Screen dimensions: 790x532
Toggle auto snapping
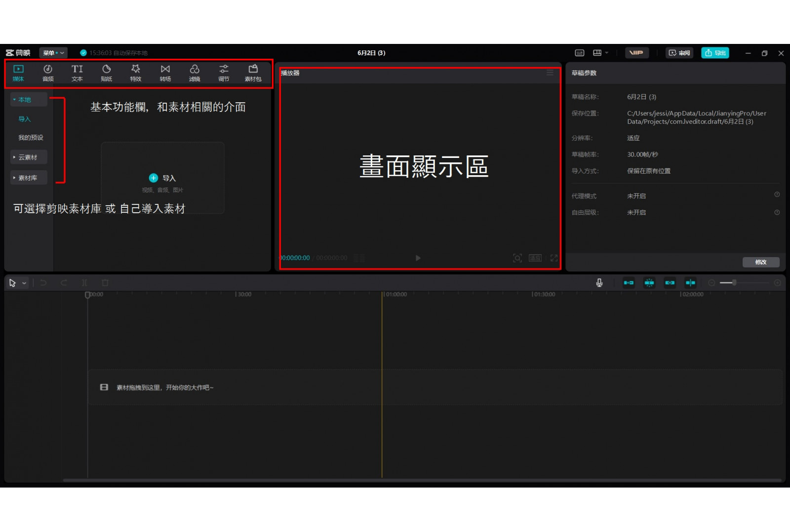click(649, 283)
